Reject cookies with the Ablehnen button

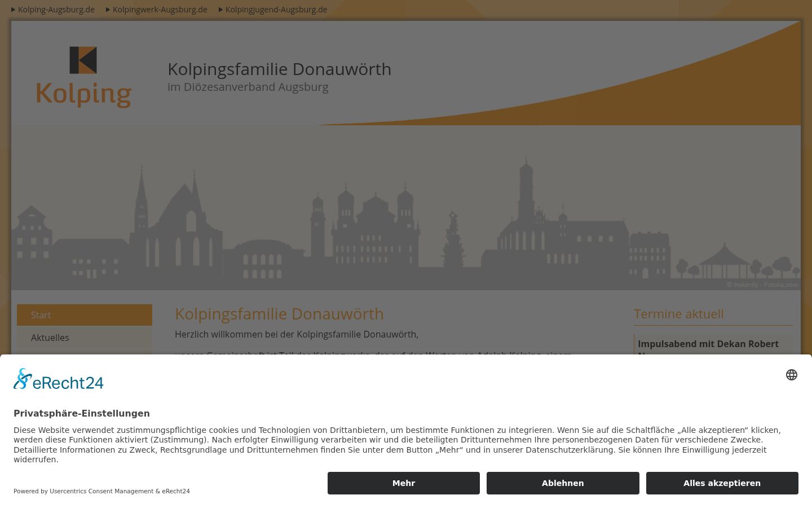[x=563, y=483]
